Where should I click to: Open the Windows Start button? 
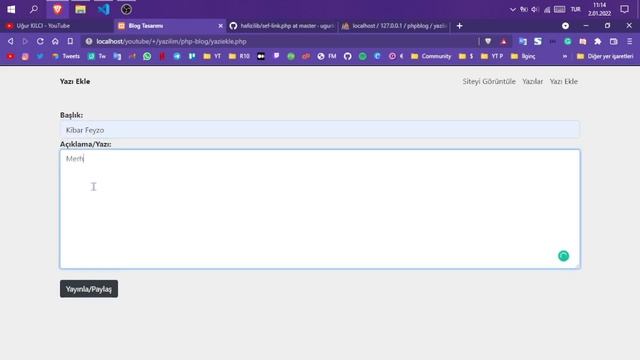click(11, 9)
